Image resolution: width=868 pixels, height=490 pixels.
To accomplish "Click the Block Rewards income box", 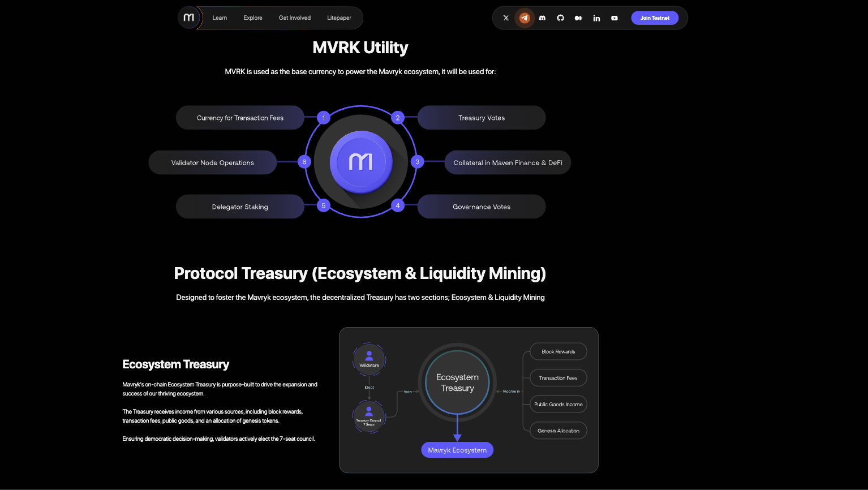I will [558, 351].
